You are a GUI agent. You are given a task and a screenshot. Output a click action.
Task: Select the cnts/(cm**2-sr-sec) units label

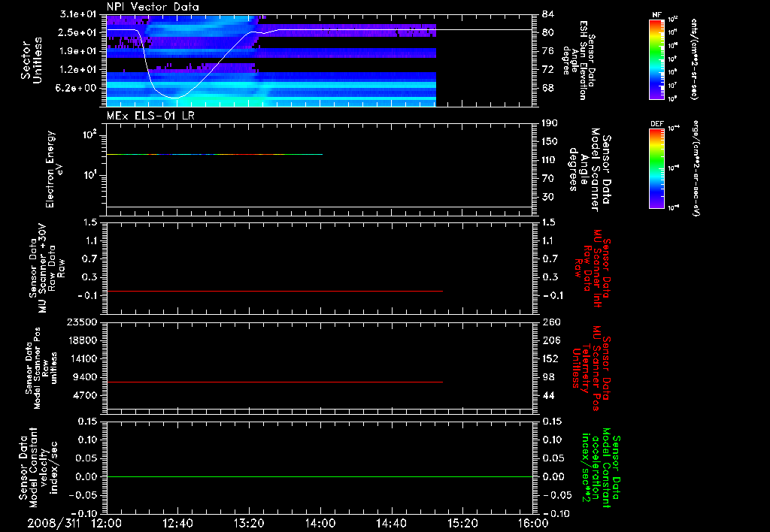click(x=694, y=59)
